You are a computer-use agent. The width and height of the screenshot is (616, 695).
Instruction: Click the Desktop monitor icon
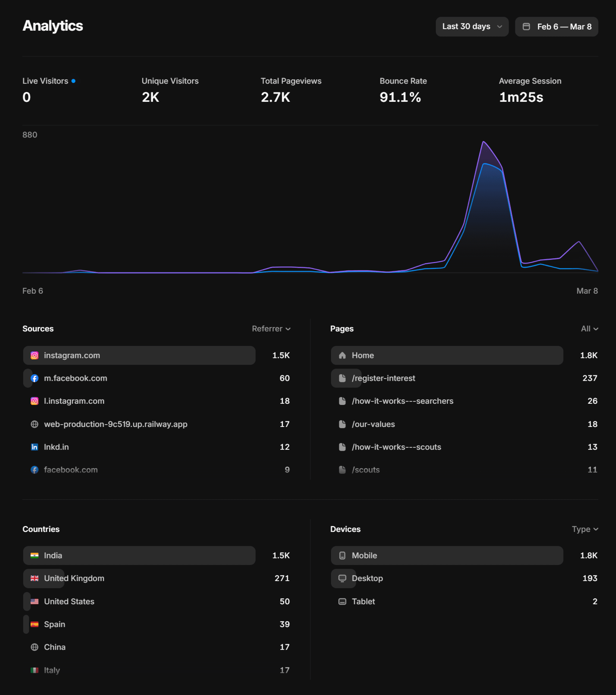[x=342, y=578]
